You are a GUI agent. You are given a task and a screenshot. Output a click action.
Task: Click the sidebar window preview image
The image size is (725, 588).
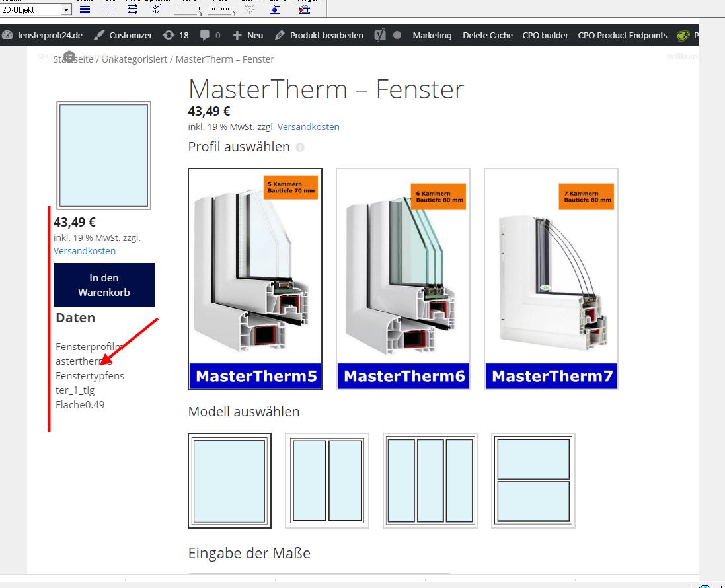(x=104, y=155)
